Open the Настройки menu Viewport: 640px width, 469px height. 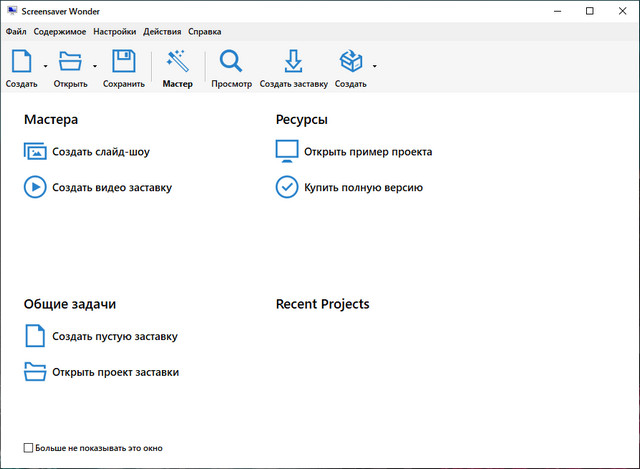click(x=114, y=32)
